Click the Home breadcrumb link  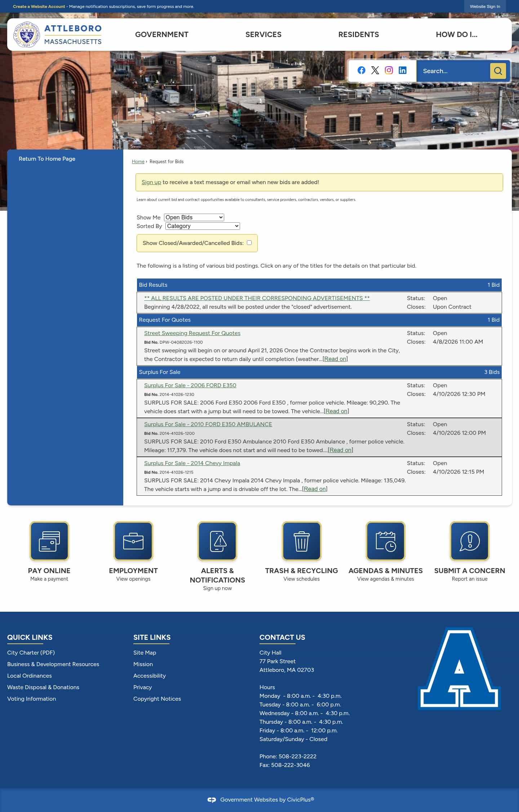click(x=138, y=161)
